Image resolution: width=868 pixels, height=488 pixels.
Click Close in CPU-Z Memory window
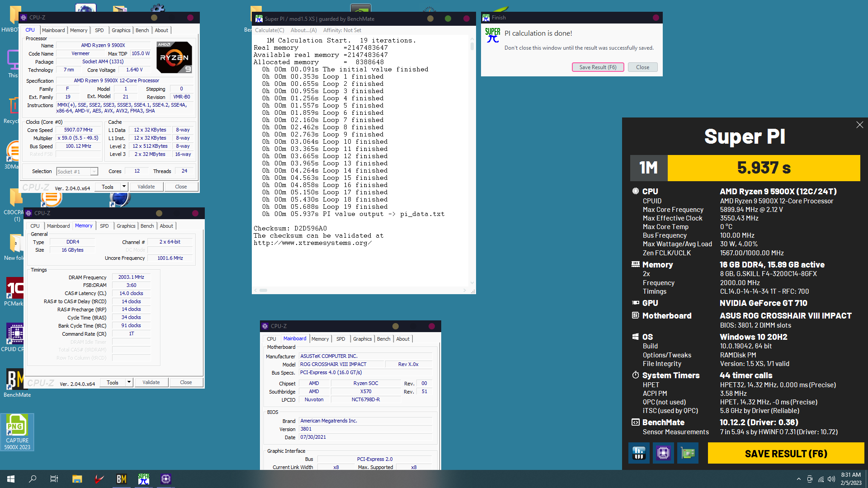click(x=186, y=382)
